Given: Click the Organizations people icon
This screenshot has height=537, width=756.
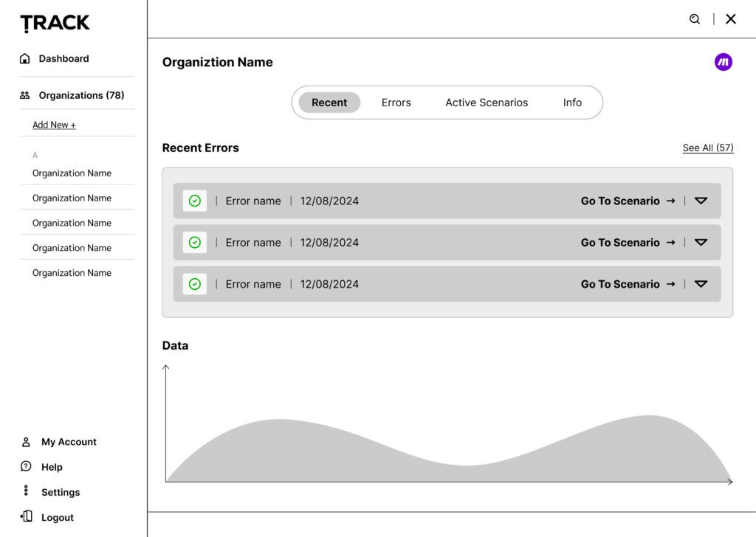Looking at the screenshot, I should (x=25, y=95).
